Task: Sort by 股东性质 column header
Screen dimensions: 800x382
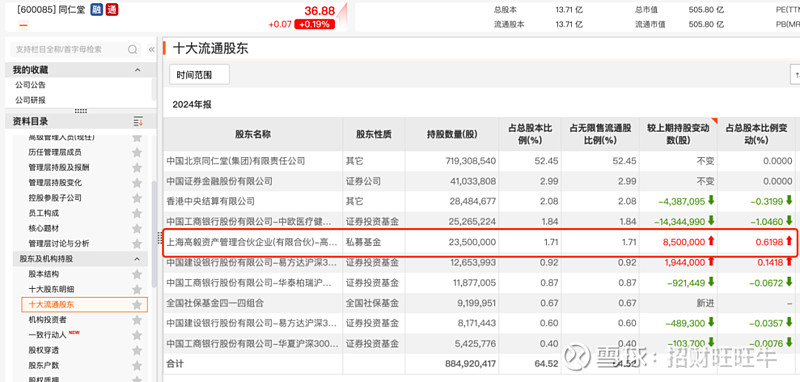Action: pyautogui.click(x=374, y=134)
